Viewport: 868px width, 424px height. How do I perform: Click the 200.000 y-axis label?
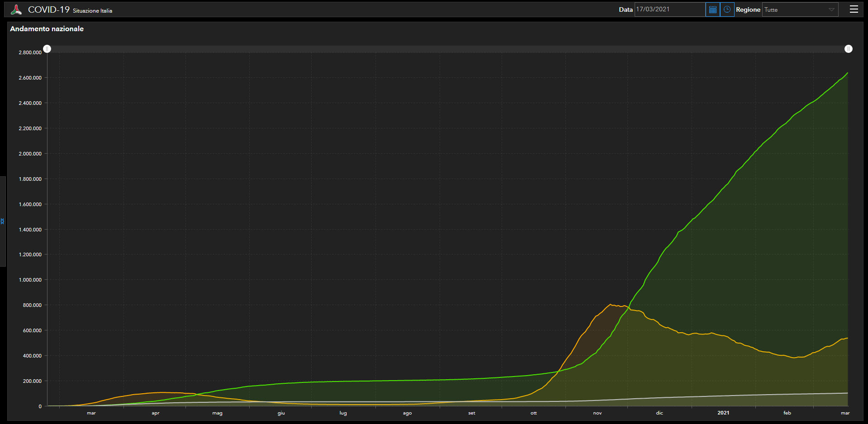tap(32, 381)
